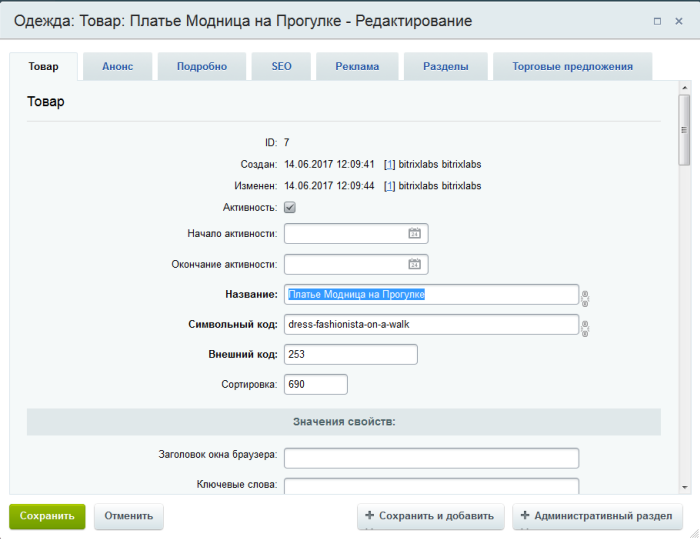Click the Отменить button
Screen dimensions: 700x539
coord(129,516)
